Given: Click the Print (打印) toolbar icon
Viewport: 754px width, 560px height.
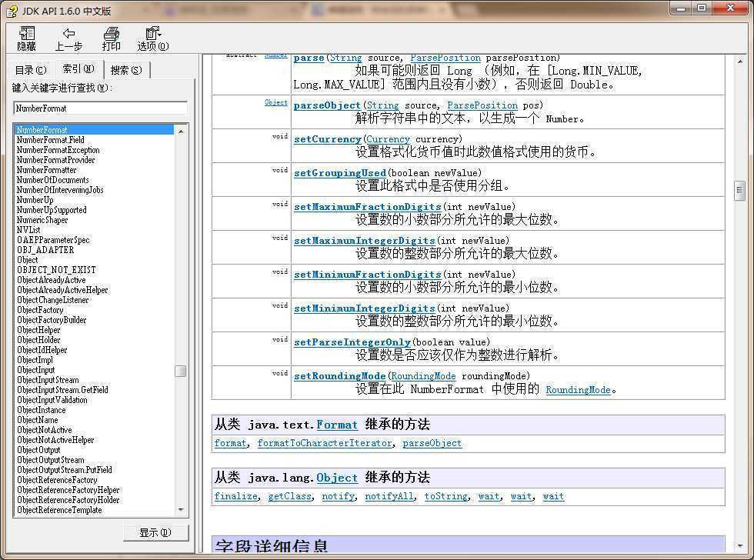Looking at the screenshot, I should point(111,38).
